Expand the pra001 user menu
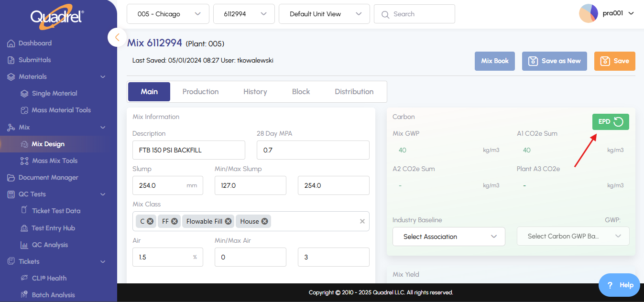This screenshot has height=302, width=644. [x=631, y=13]
